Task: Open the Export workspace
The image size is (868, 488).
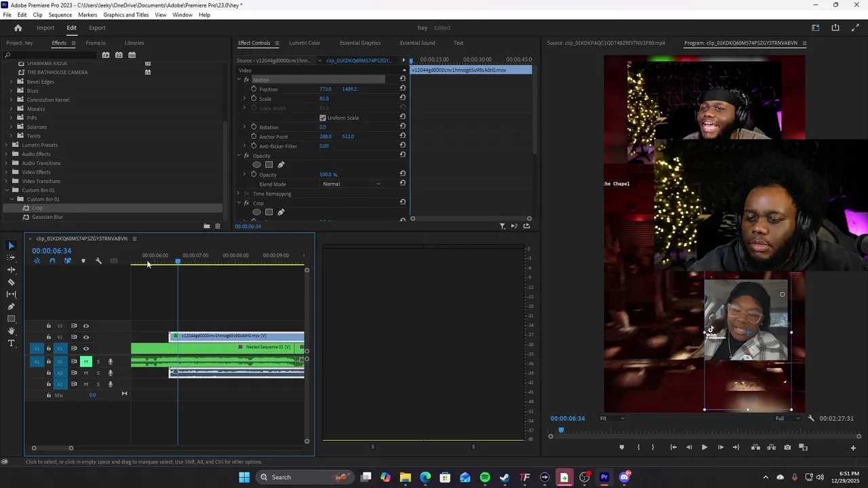Action: click(97, 28)
